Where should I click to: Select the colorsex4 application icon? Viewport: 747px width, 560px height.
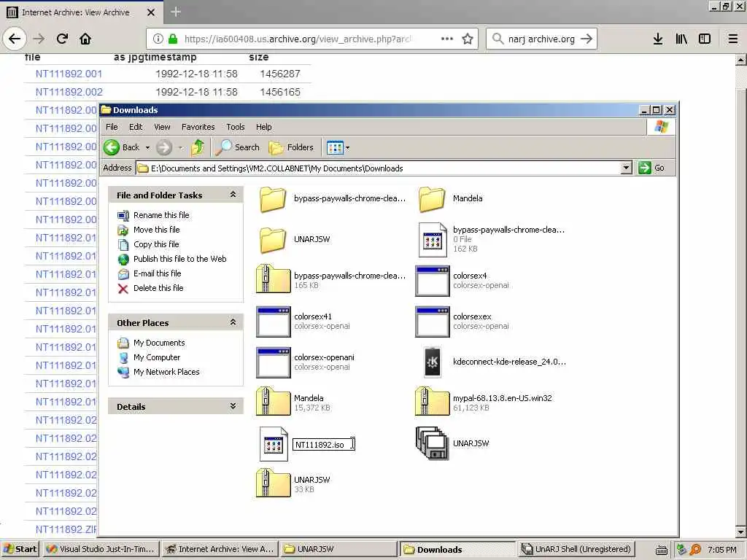tap(432, 281)
